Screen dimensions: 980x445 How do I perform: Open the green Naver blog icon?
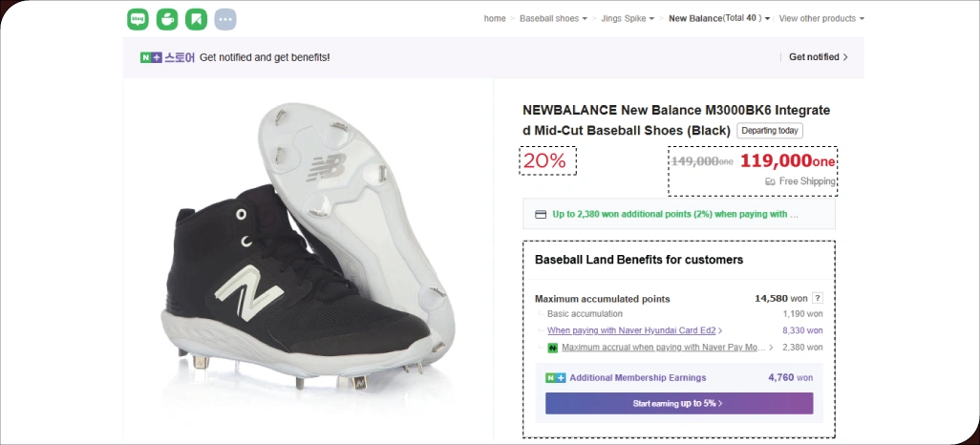point(138,18)
